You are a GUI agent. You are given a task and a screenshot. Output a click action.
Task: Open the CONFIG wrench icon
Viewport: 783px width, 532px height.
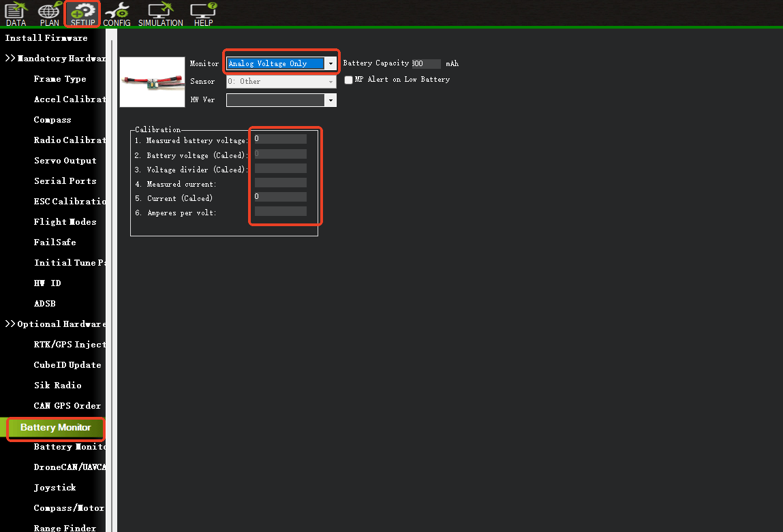(x=117, y=13)
